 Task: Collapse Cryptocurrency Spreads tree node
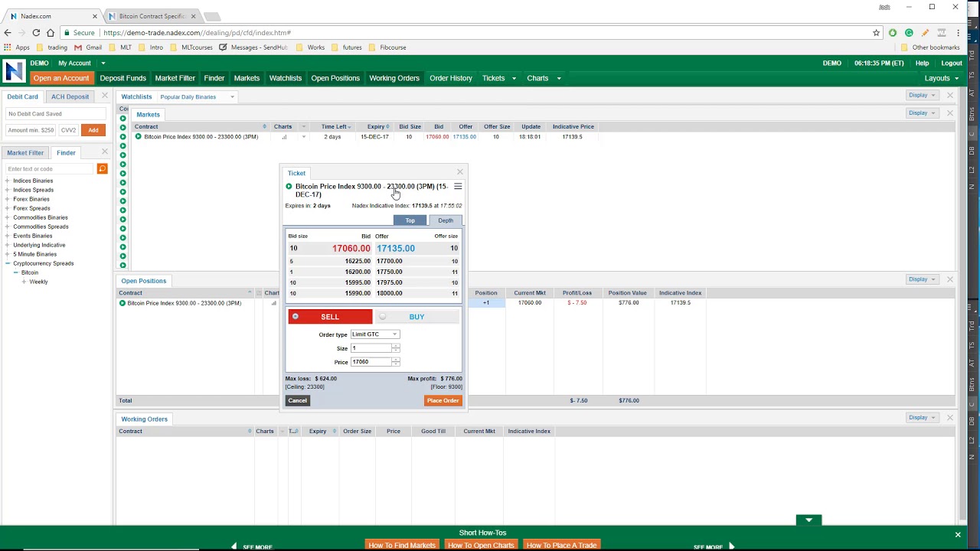pyautogui.click(x=8, y=263)
